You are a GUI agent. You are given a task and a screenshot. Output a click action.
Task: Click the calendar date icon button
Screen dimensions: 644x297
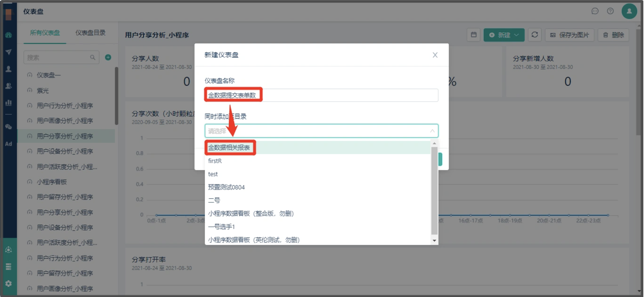[474, 35]
